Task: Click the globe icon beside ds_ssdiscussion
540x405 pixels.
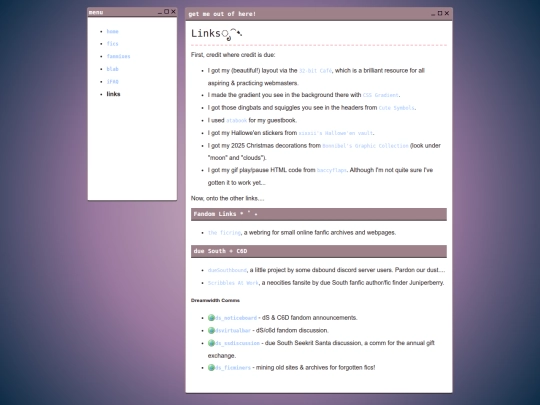Action: [211, 343]
